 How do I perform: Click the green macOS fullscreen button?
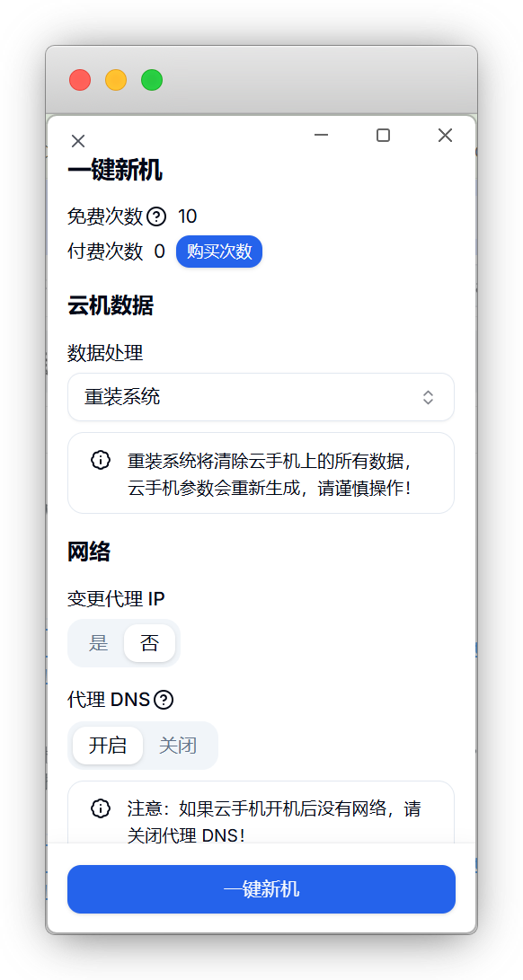point(152,80)
